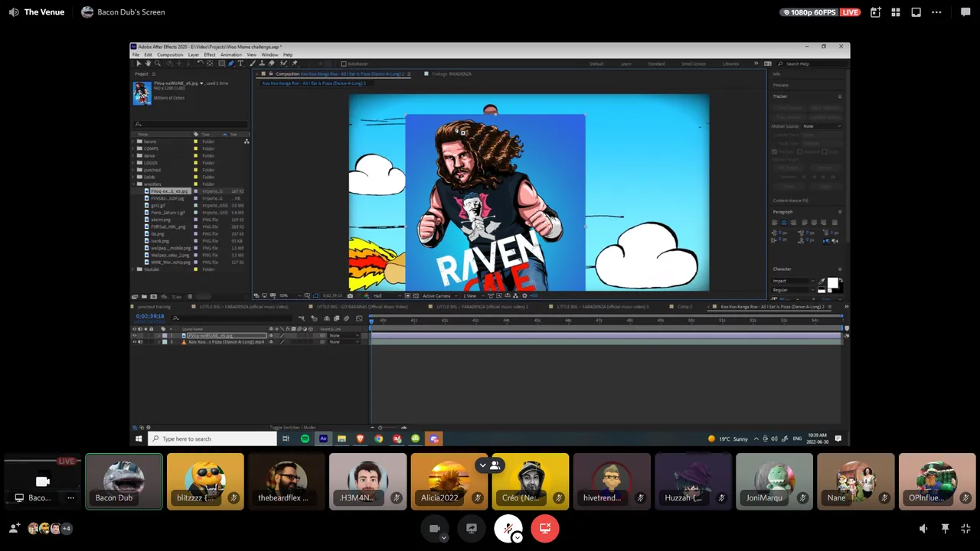The height and width of the screenshot is (551, 980).
Task: Delete selected project item with trash icon
Action: (190, 296)
